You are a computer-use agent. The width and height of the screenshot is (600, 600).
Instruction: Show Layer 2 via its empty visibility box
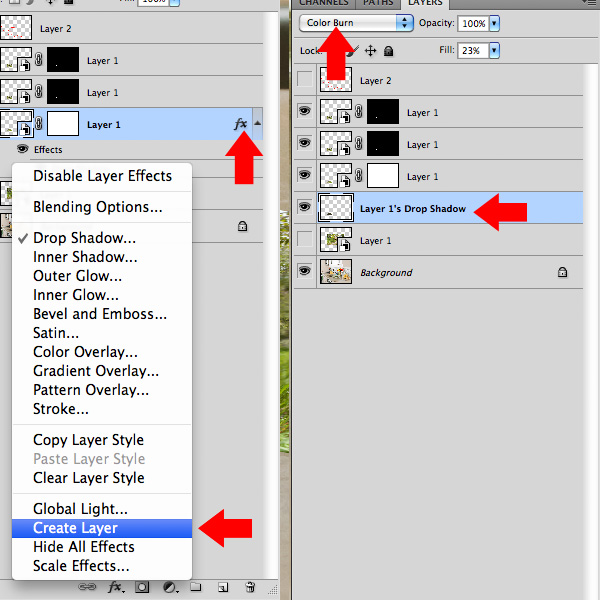coord(305,79)
